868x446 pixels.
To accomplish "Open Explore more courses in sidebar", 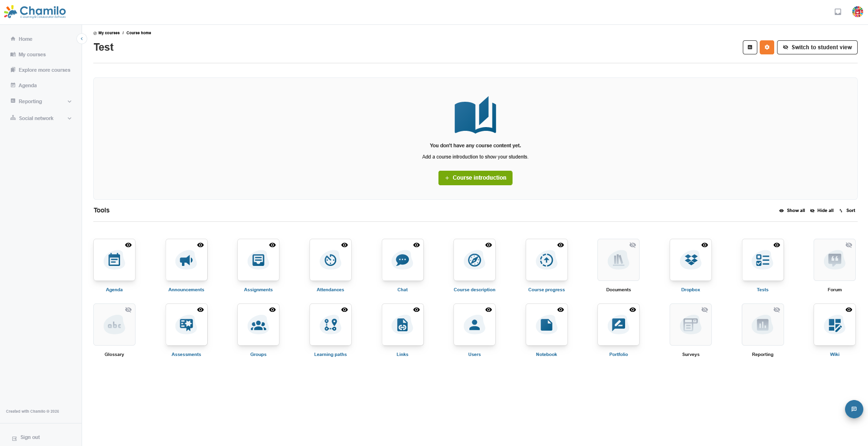I will click(x=41, y=70).
